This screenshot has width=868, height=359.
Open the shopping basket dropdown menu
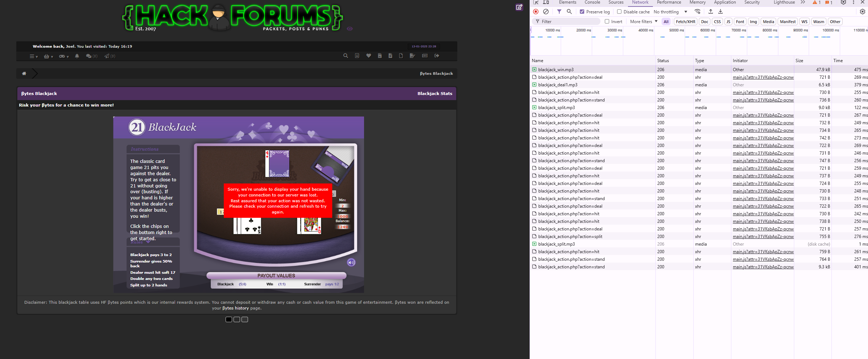pos(48,56)
